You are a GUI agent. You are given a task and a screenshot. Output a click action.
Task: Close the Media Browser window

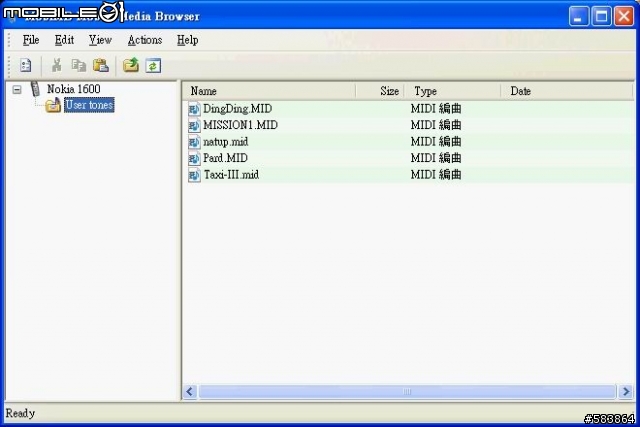coord(624,16)
